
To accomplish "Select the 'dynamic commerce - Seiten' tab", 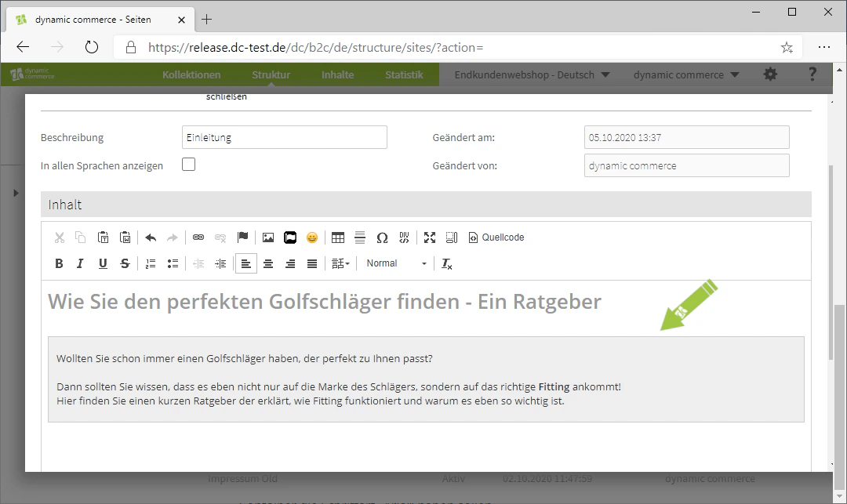I will pyautogui.click(x=101, y=20).
